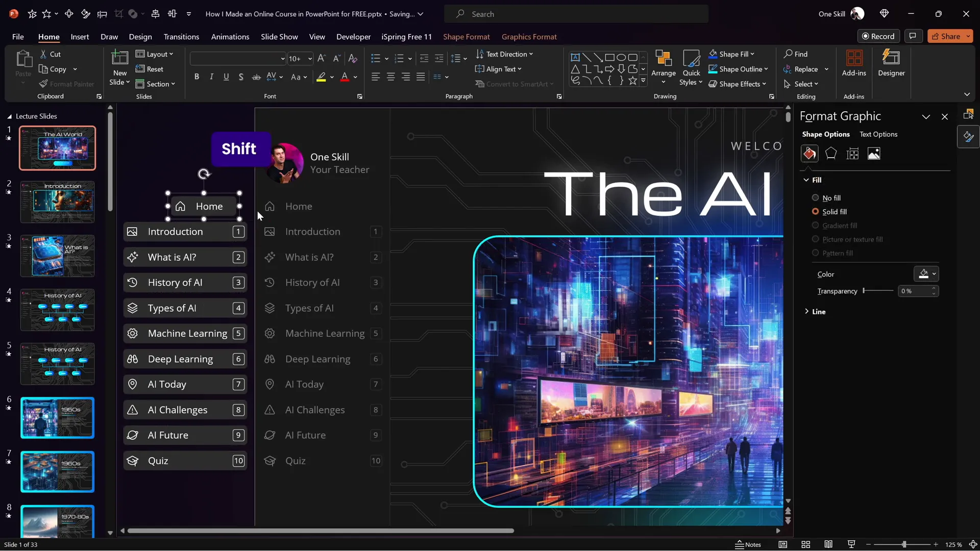Click the Record button
Image resolution: width=980 pixels, height=551 pixels.
[x=878, y=36]
